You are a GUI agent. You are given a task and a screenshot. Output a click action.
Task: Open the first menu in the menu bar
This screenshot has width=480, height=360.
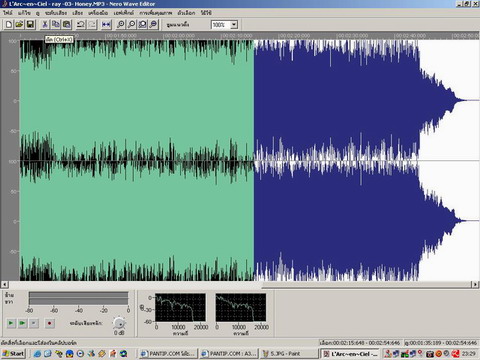[x=8, y=13]
